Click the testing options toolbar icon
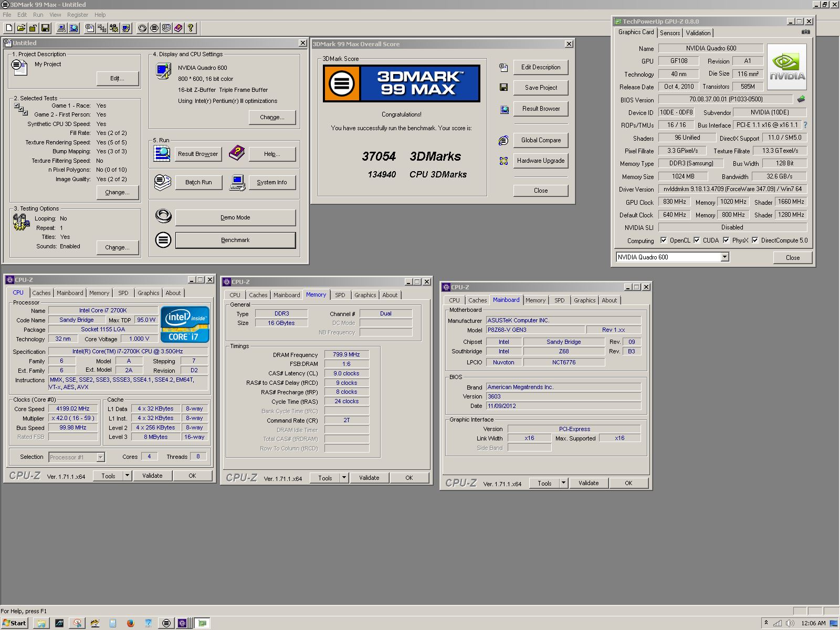Screen dimensions: 840x630 114,28
